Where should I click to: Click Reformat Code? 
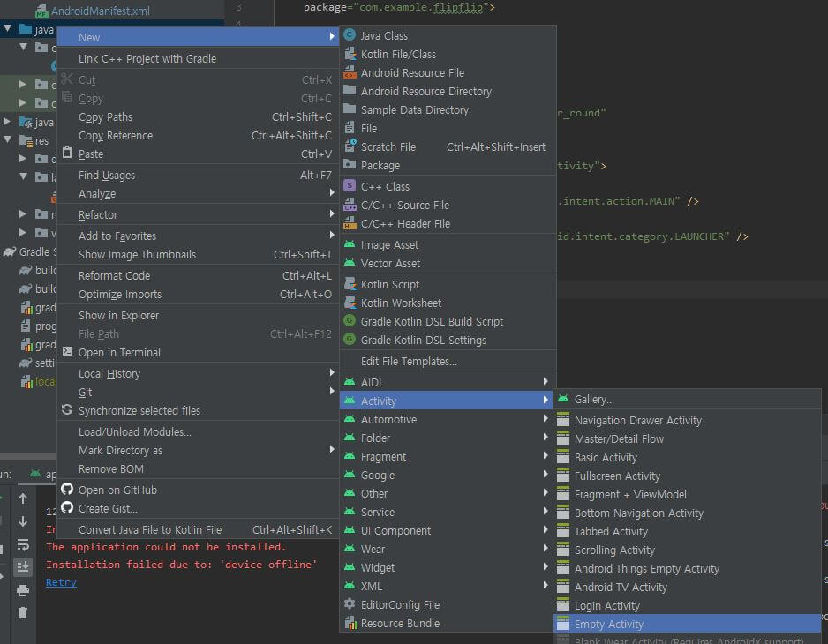198,275
